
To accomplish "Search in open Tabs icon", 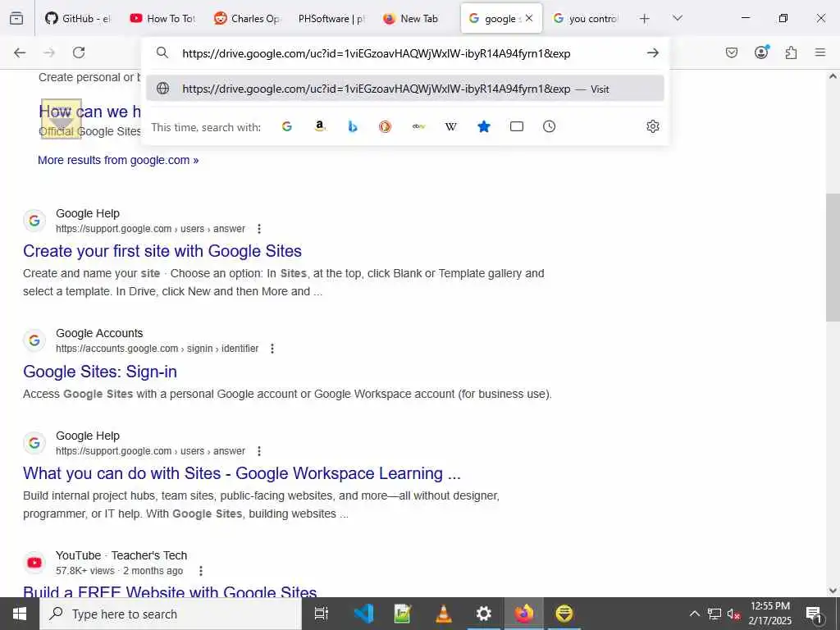I will [x=517, y=126].
